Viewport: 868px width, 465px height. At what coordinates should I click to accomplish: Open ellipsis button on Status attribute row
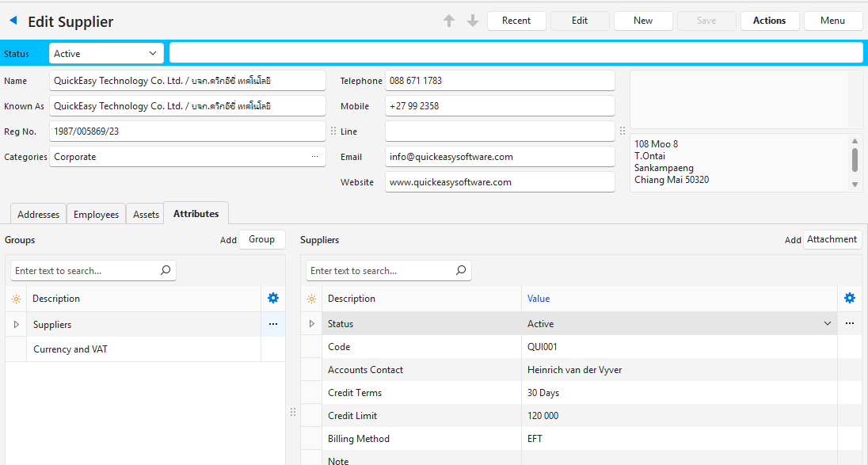(x=850, y=324)
